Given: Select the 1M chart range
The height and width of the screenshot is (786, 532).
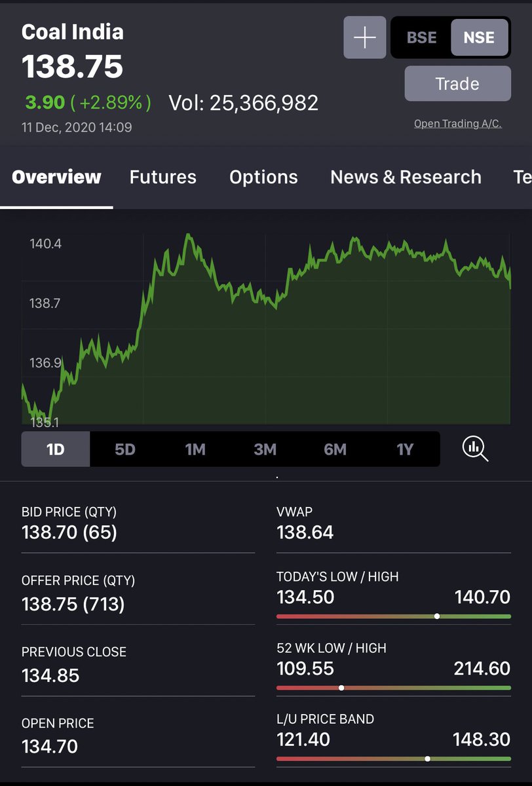Looking at the screenshot, I should click(195, 449).
